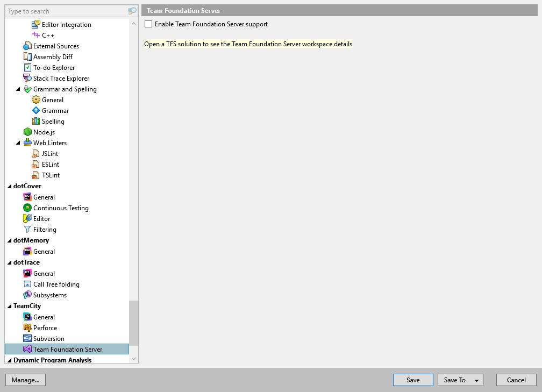Select the Node.js settings icon
Viewport: 542px width, 392px height.
click(x=27, y=132)
